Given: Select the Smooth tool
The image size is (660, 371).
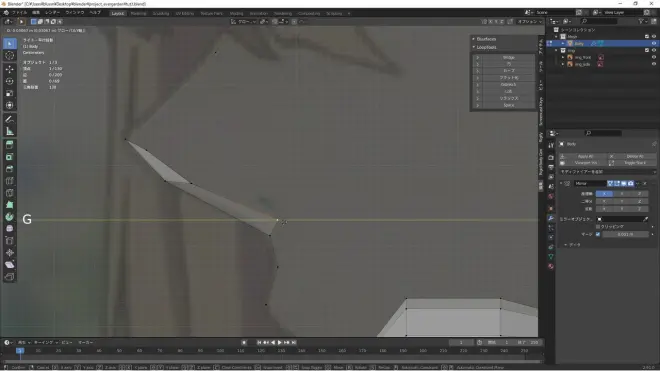Looking at the screenshot, I should pyautogui.click(x=10, y=229).
